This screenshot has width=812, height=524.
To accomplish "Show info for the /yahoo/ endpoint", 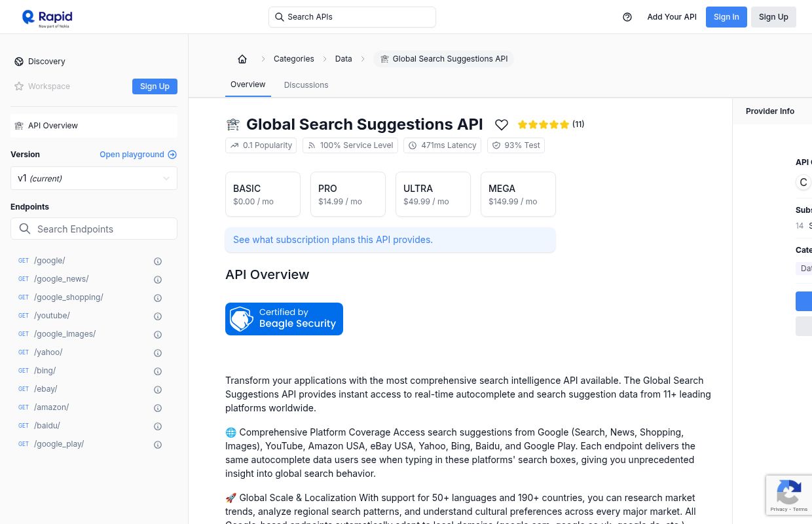I will click(158, 353).
